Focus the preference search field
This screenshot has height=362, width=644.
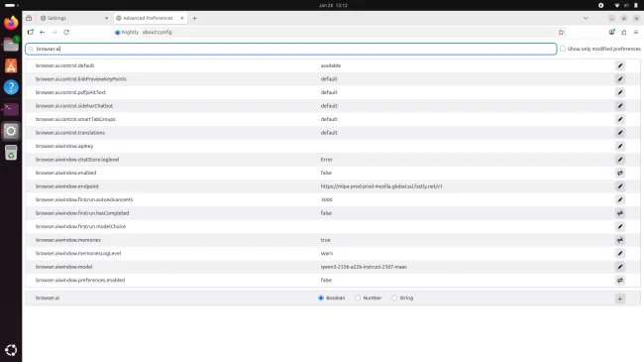pyautogui.click(x=290, y=49)
